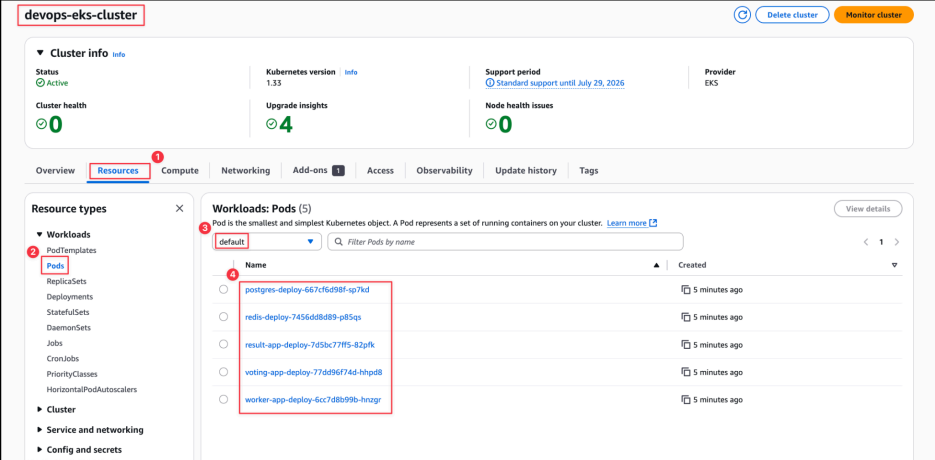Copy icon next to redis-deploy created time

[686, 317]
